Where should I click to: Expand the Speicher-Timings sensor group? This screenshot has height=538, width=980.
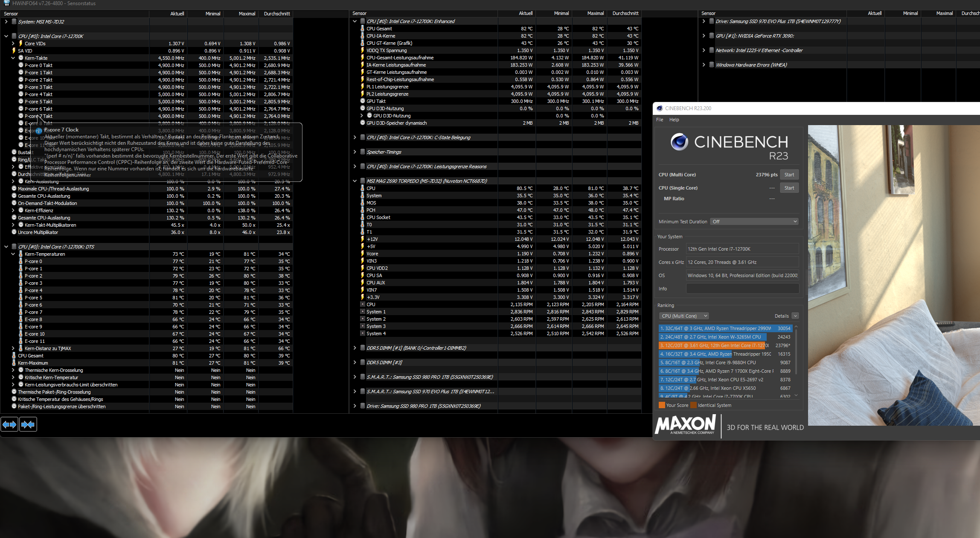click(x=355, y=152)
